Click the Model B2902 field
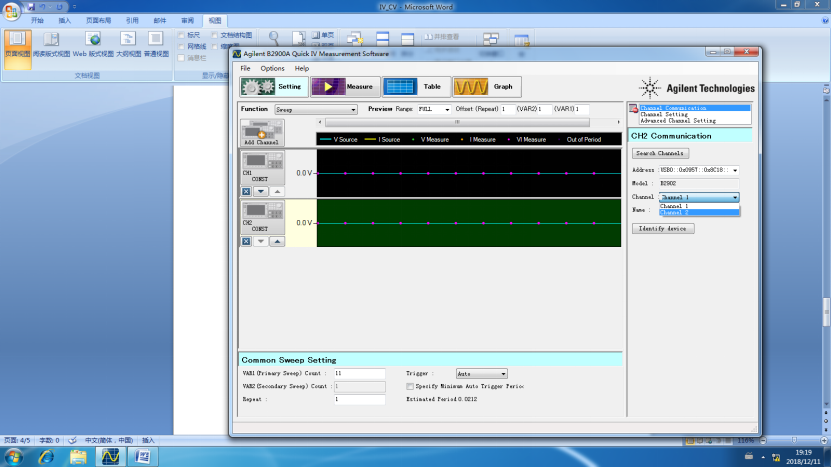The height and width of the screenshot is (468, 831). coord(699,183)
